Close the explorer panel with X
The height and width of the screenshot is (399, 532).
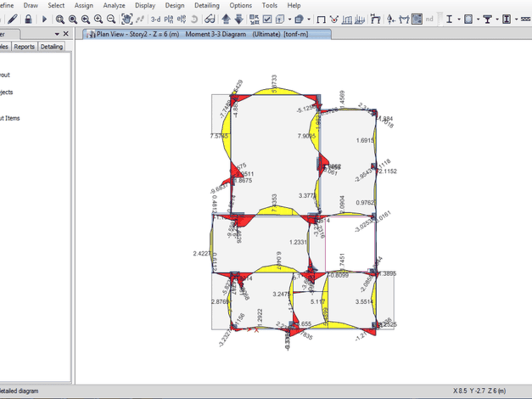coord(66,34)
